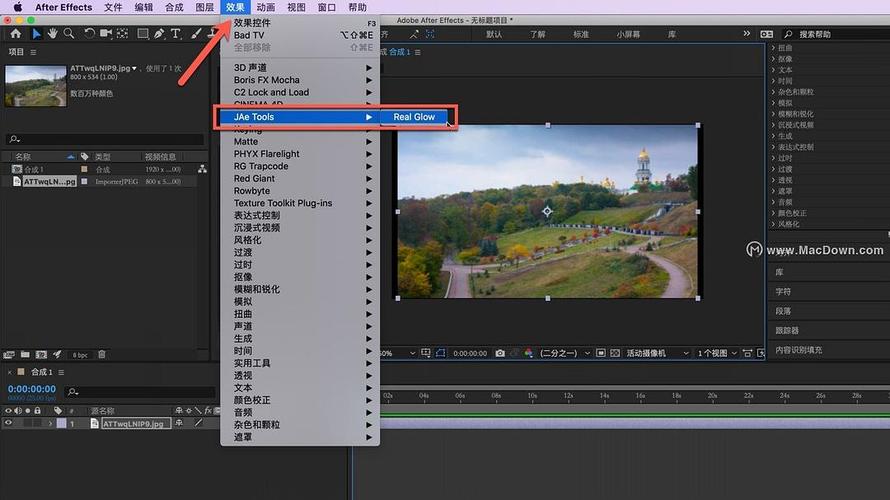
Task: Select the Zoom magnifier tool
Action: pos(69,34)
